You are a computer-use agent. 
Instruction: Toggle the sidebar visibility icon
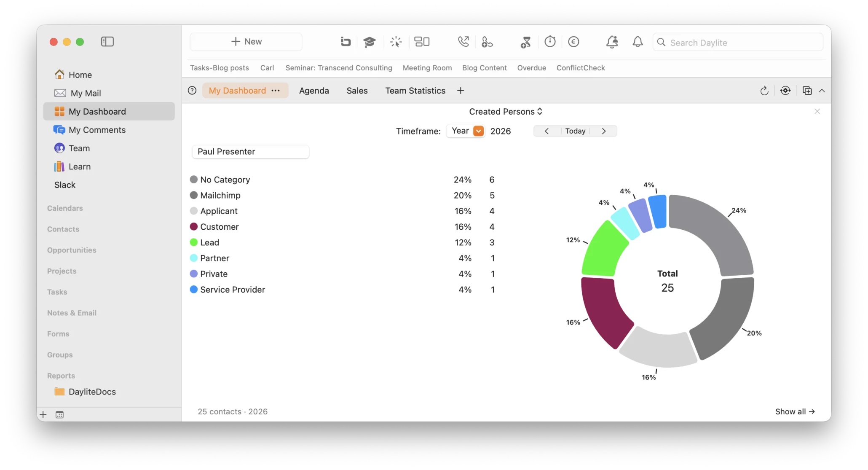point(107,42)
